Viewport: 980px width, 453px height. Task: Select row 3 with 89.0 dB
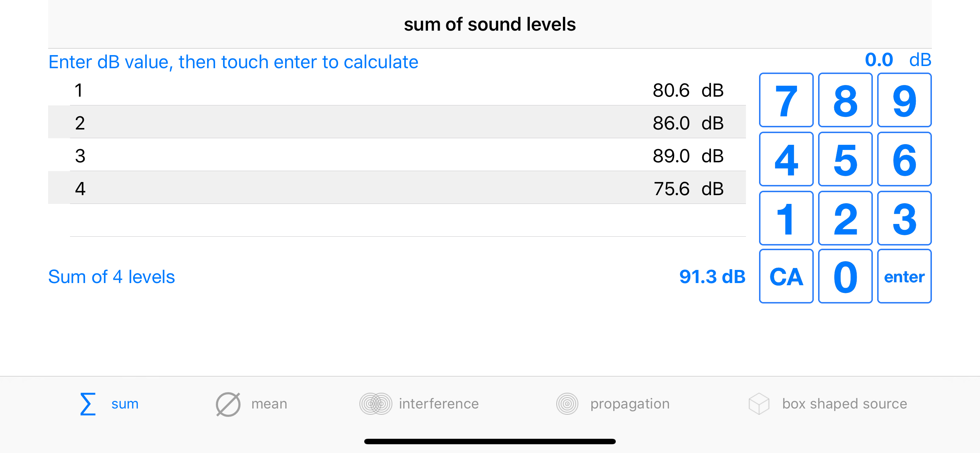coord(397,155)
